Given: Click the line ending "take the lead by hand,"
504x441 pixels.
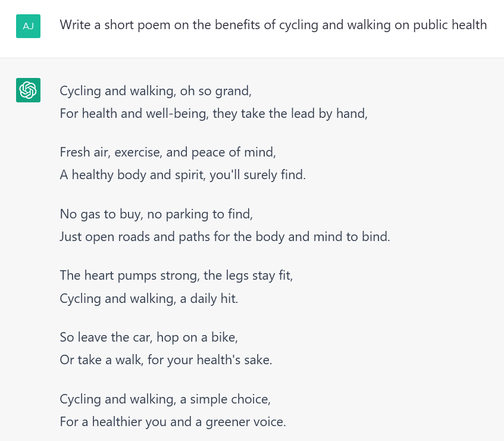Looking at the screenshot, I should click(214, 113).
